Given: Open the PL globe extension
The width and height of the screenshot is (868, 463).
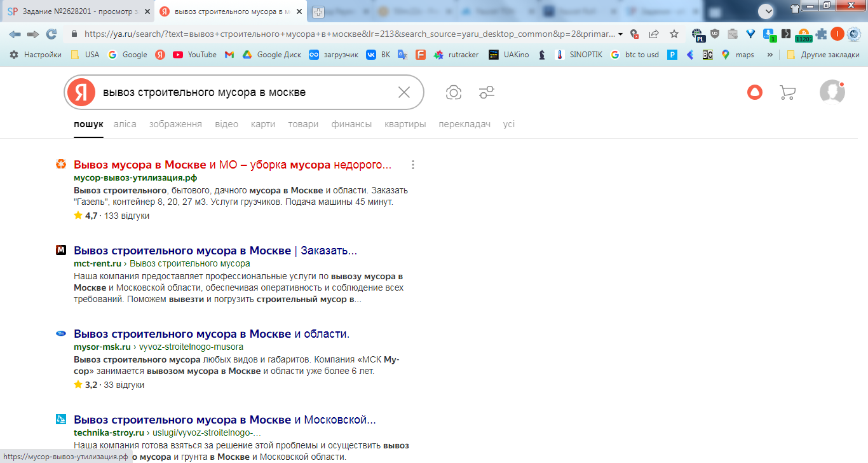Looking at the screenshot, I should tap(698, 35).
